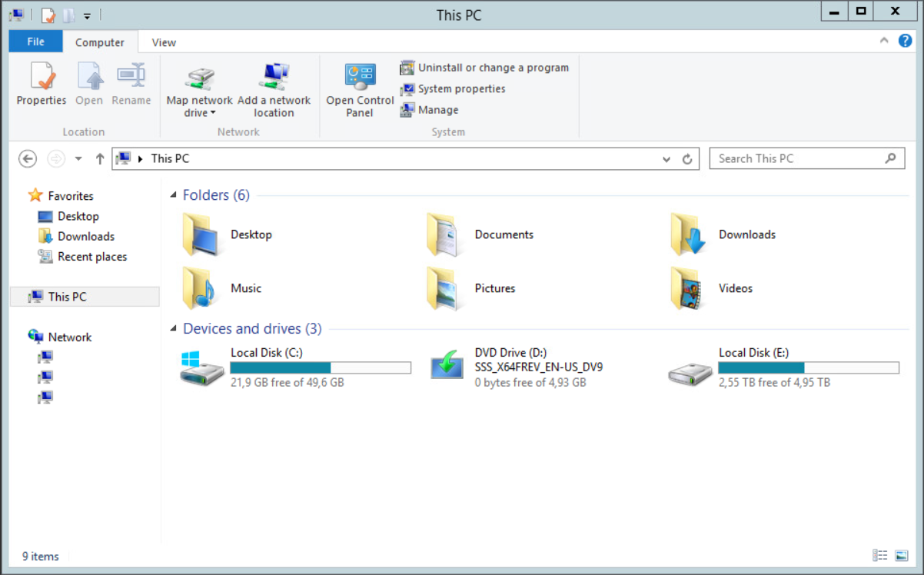The width and height of the screenshot is (924, 575).
Task: Select Local Disk (C:) drive icon
Action: pyautogui.click(x=201, y=367)
